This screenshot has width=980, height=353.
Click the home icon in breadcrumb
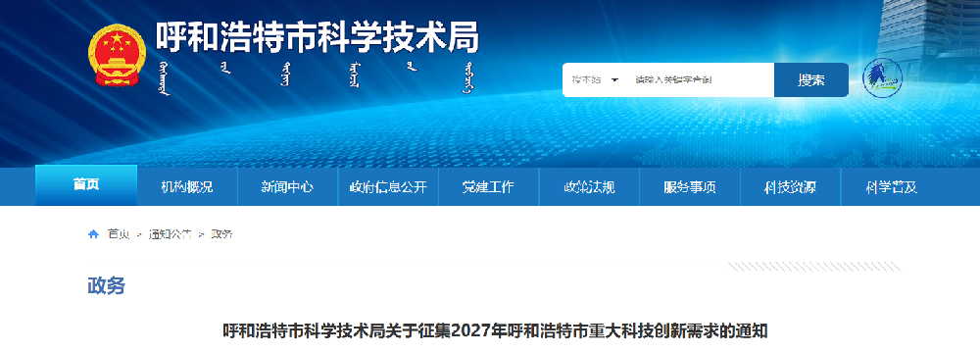click(93, 234)
